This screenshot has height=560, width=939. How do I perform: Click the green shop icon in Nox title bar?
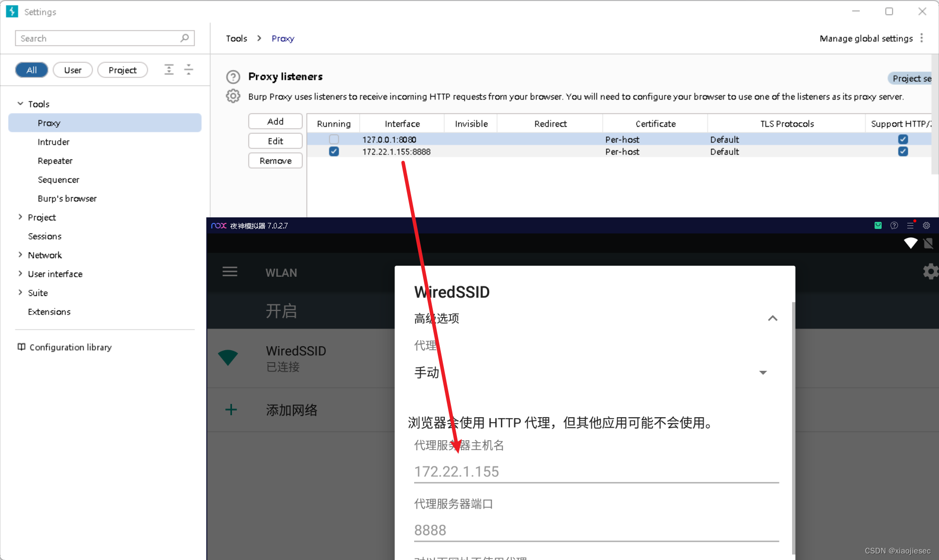[x=878, y=225]
